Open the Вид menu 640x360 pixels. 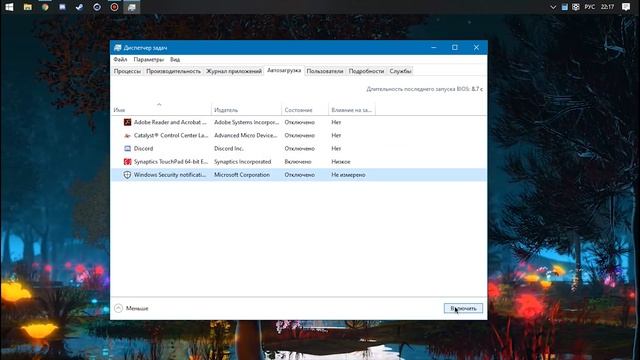tap(175, 60)
